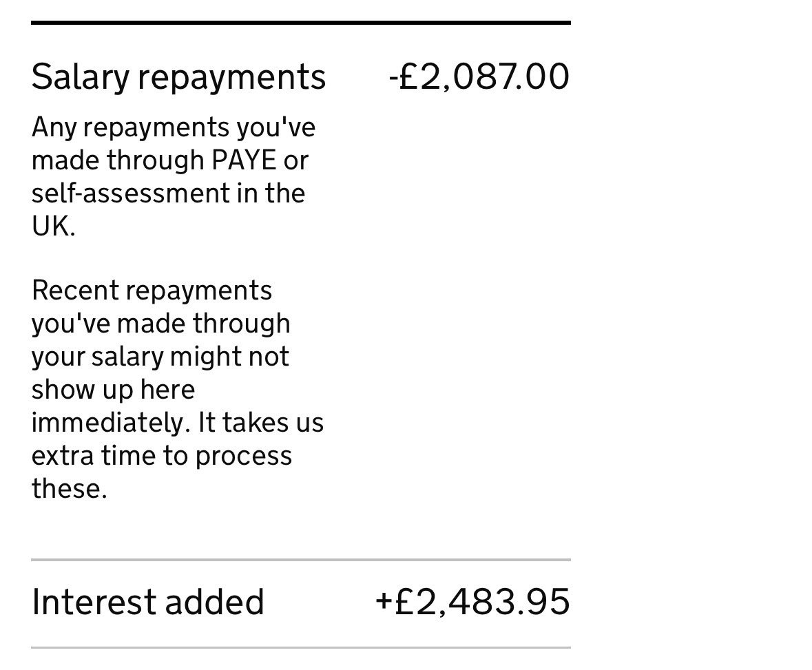Click the text UK. ending first paragraph
Image resolution: width=812 pixels, height=670 pixels.
53,226
